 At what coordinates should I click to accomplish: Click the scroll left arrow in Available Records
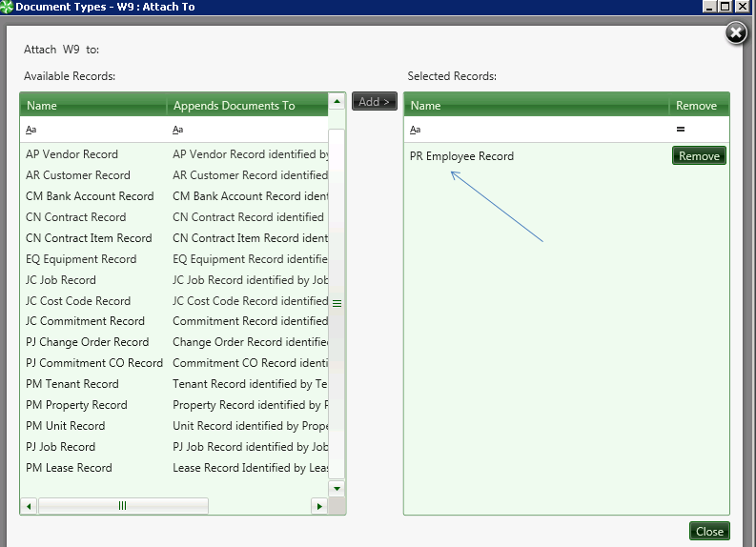[x=29, y=506]
